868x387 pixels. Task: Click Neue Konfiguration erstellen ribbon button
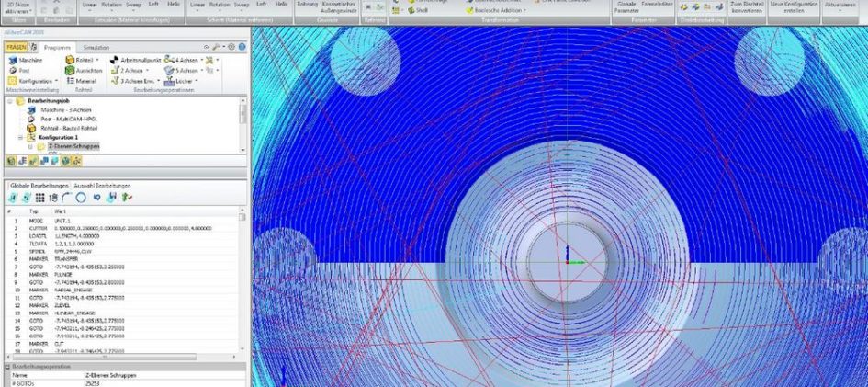coord(794,6)
